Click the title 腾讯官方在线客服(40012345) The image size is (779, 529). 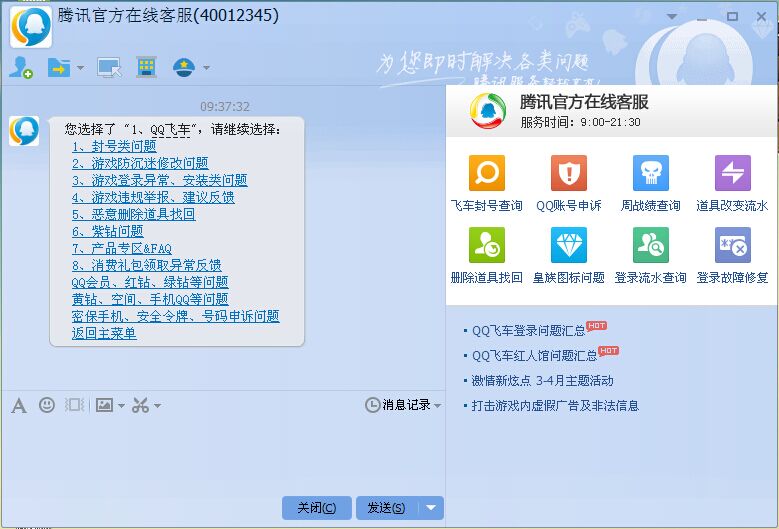point(168,15)
